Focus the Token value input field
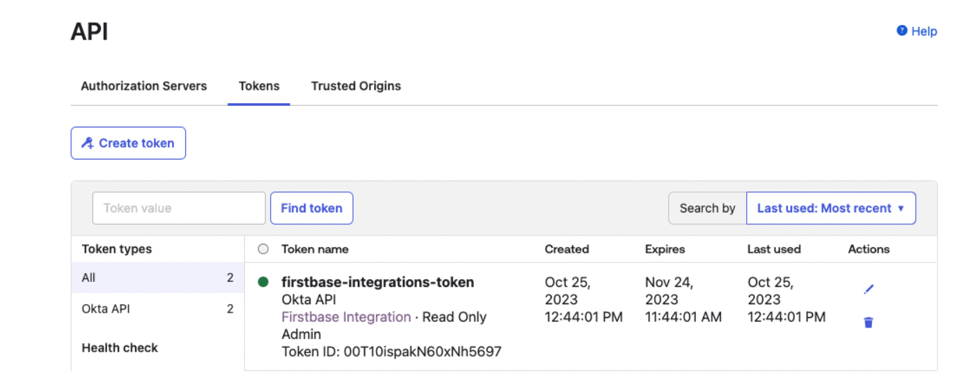This screenshot has height=376, width=980. pos(179,208)
